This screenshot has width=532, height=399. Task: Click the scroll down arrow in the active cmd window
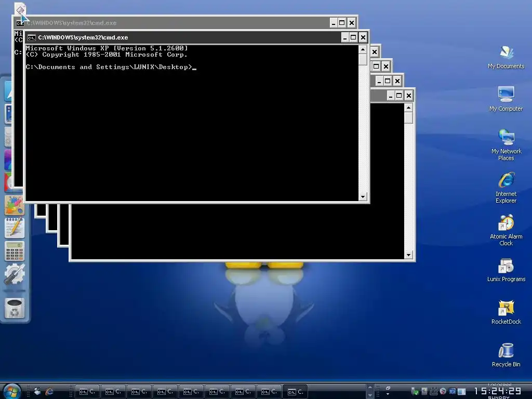(x=363, y=196)
